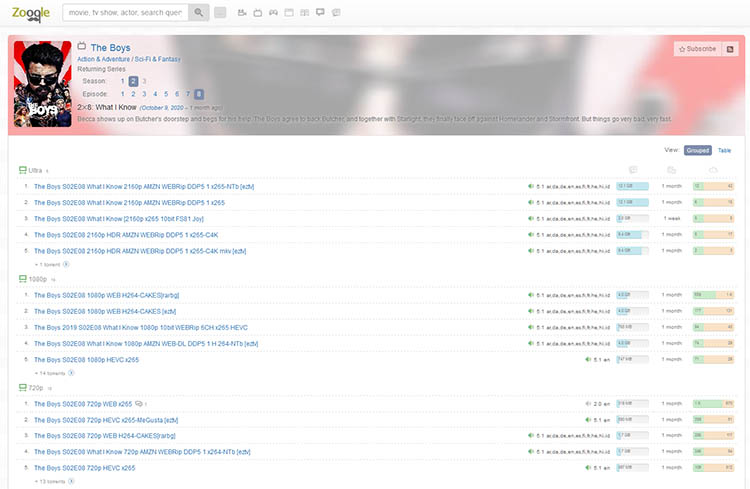Open the open-book icon in top bar
Viewport: 750px width, 489px height.
pos(305,12)
